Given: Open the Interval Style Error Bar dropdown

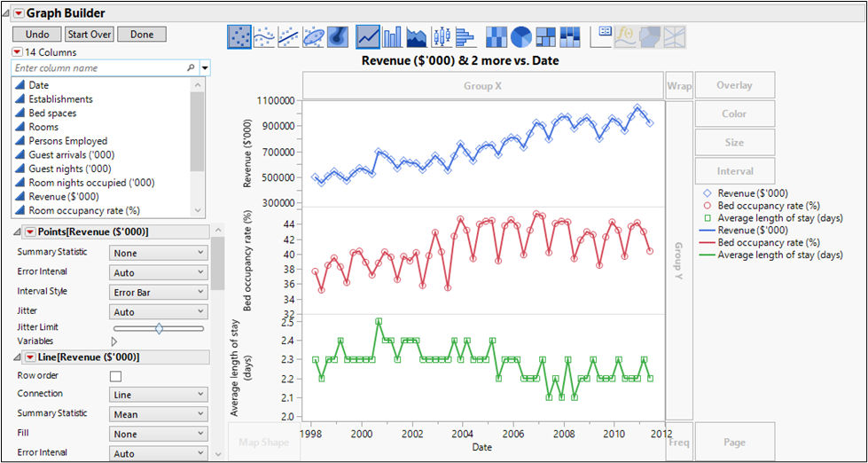Looking at the screenshot, I should (159, 292).
